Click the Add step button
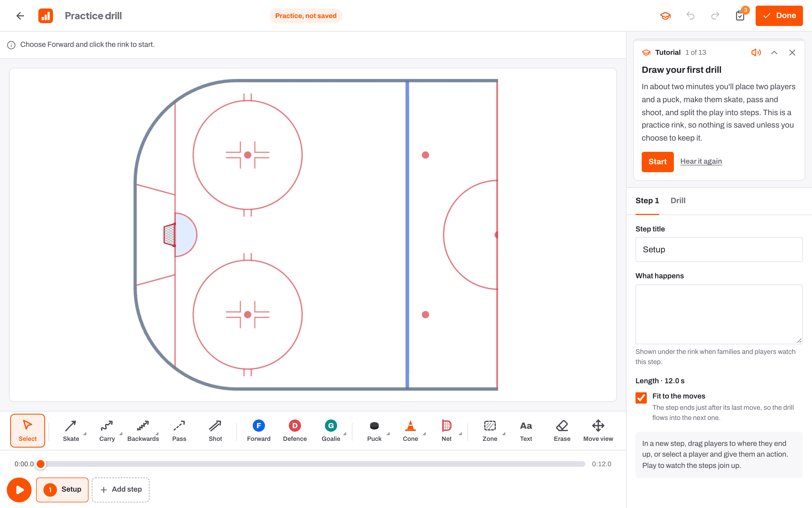This screenshot has height=508, width=812. (120, 490)
